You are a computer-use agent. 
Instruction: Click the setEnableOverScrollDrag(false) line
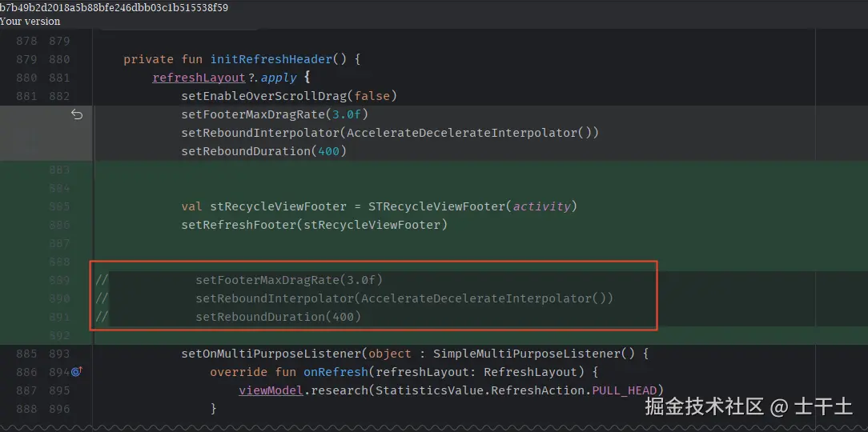pyautogui.click(x=290, y=96)
